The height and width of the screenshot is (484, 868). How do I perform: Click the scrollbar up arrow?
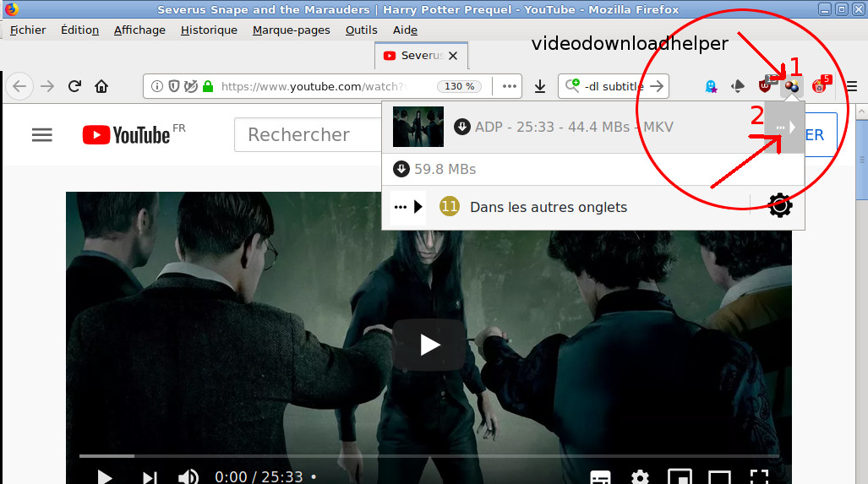[862, 111]
